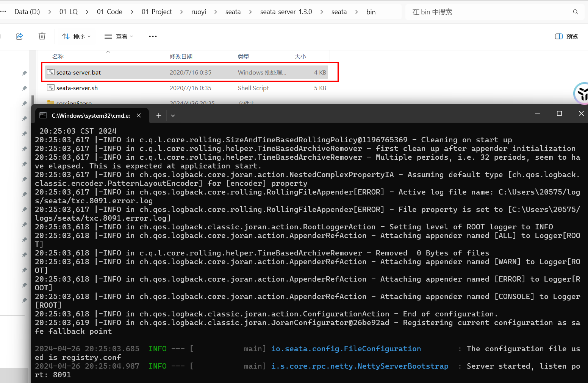The height and width of the screenshot is (383, 588).
Task: Click the search magnifier icon
Action: [575, 12]
